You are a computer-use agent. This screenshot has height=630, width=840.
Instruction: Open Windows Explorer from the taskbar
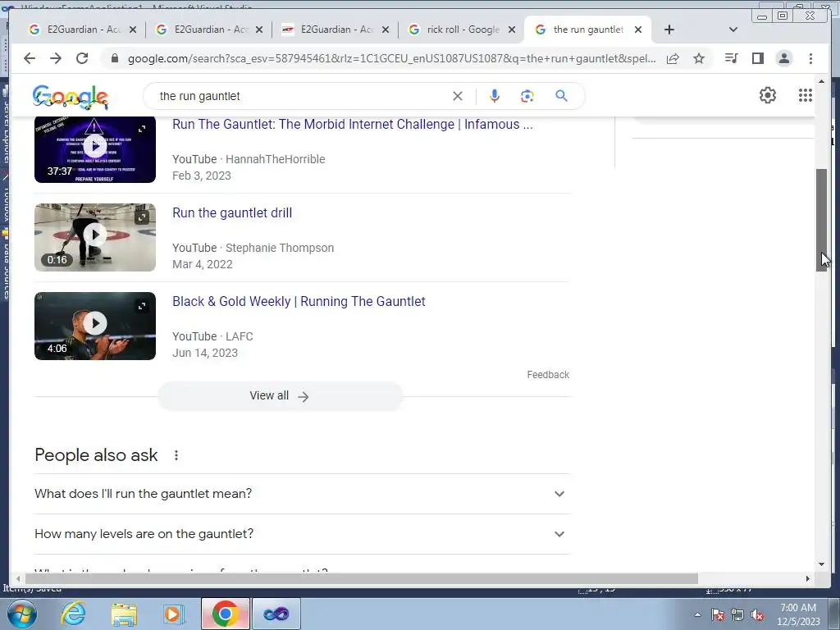125,614
